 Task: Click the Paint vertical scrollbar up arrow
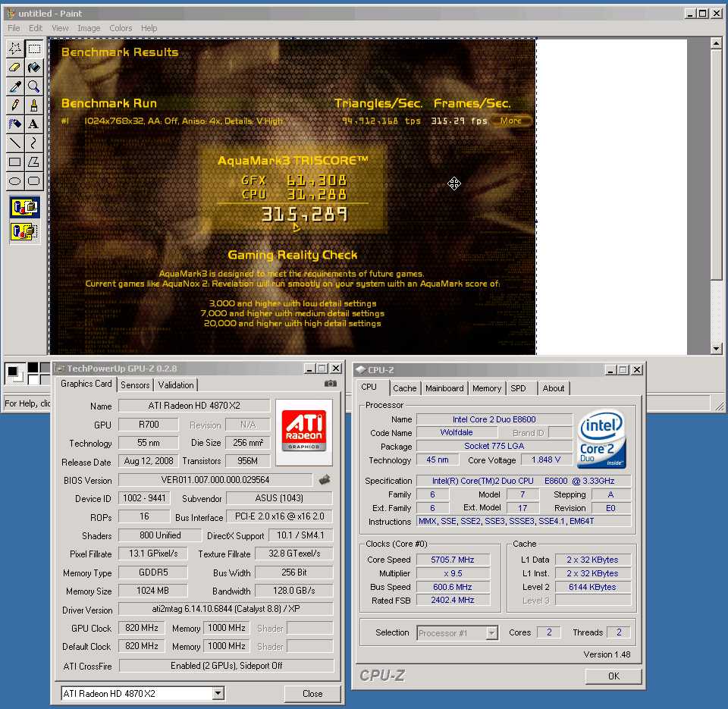[716, 43]
